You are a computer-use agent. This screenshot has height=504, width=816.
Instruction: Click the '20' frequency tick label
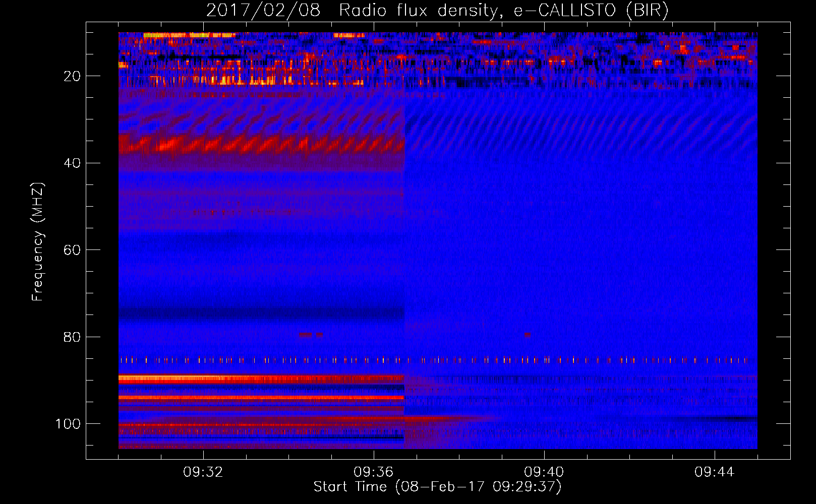72,76
